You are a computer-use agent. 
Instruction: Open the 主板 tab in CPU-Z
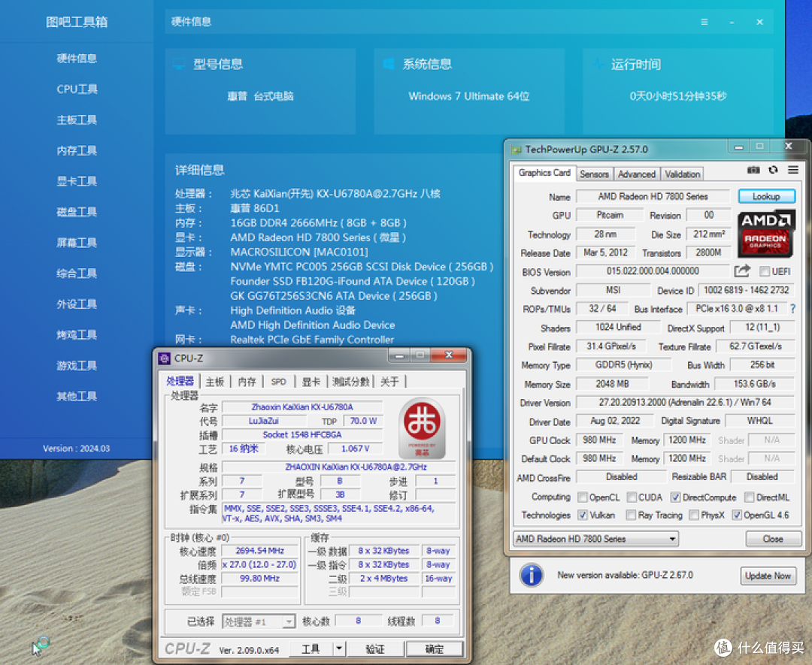point(214,382)
